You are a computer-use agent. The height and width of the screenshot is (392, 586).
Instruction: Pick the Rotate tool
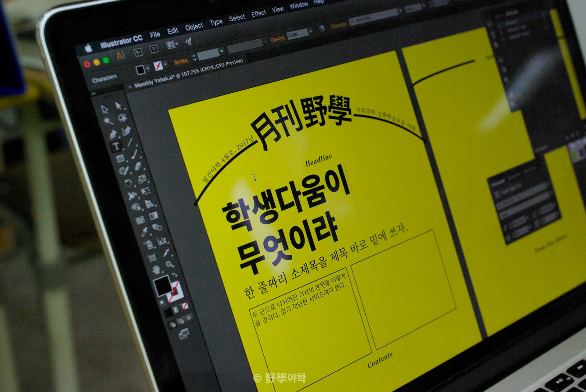pyautogui.click(x=128, y=183)
